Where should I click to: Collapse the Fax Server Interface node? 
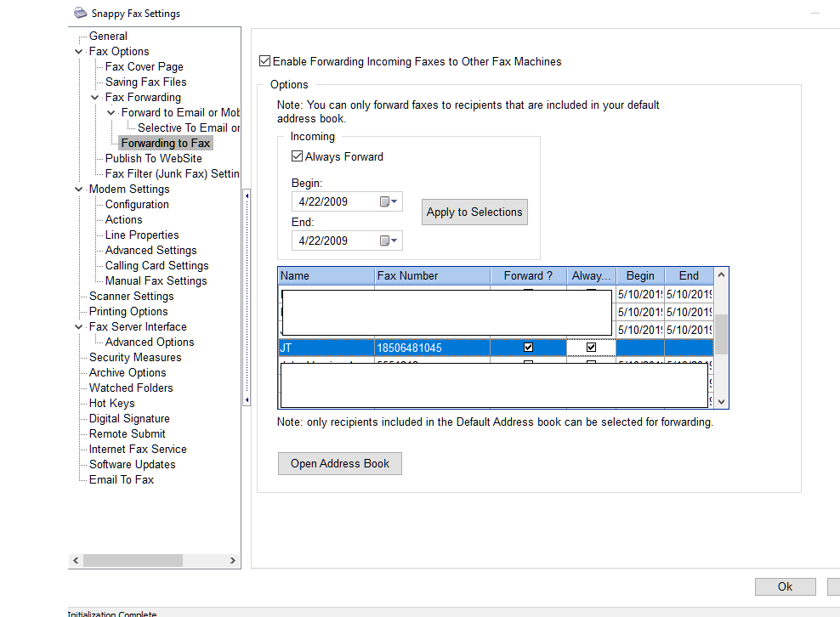pyautogui.click(x=80, y=327)
